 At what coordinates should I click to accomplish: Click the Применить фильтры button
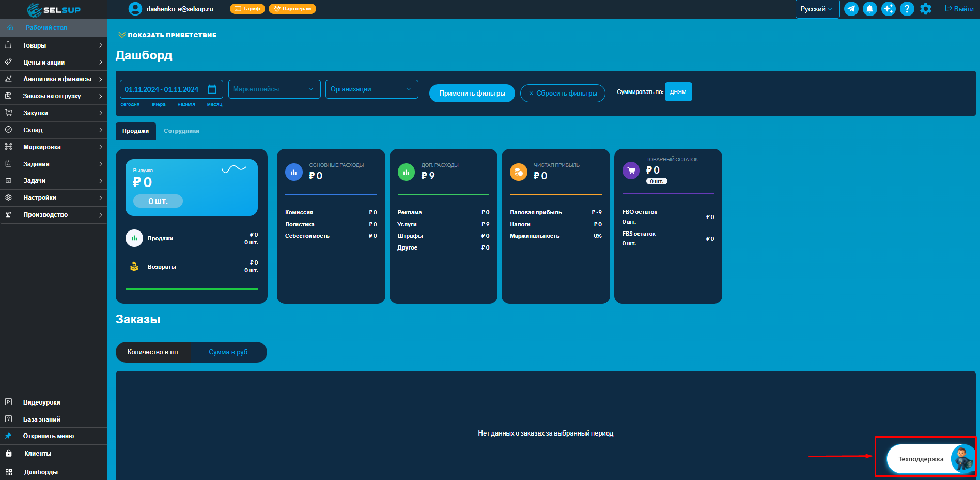472,94
